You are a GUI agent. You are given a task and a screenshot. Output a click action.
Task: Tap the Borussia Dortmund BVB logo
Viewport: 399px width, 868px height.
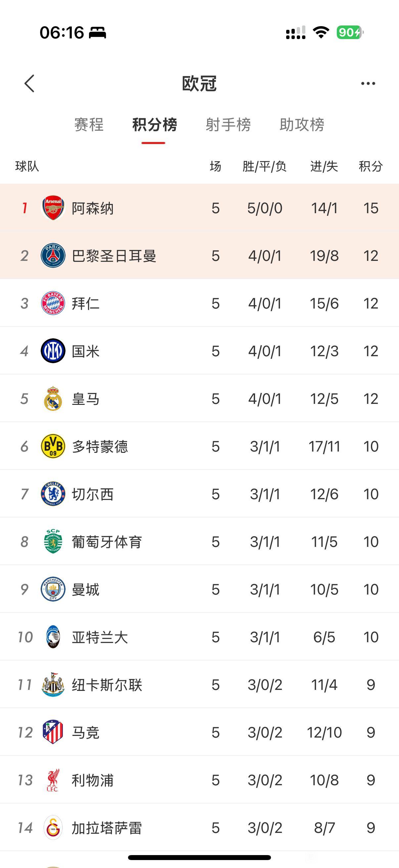tap(53, 447)
